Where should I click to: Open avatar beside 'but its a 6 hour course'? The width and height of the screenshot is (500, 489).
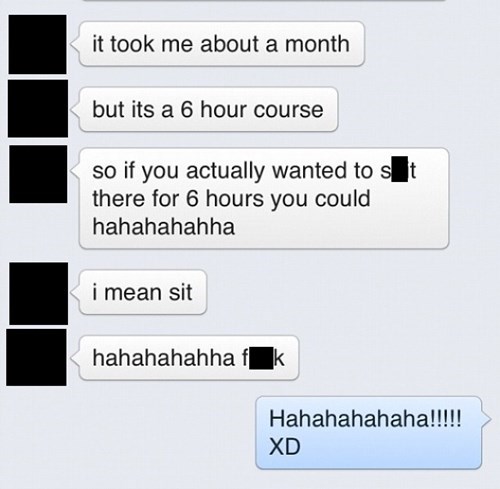click(38, 108)
